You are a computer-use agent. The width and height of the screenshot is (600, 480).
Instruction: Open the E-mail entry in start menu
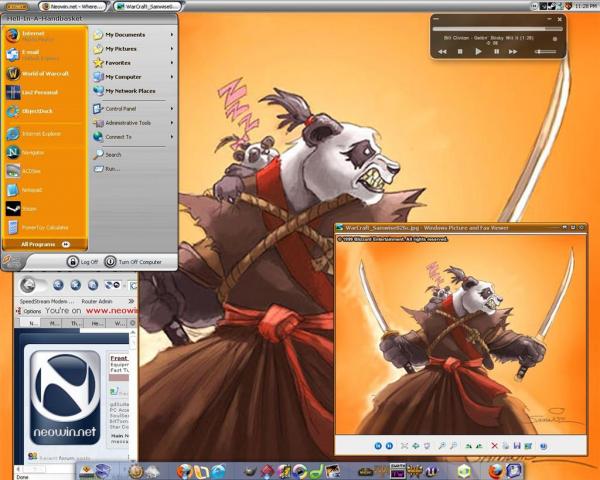(45, 55)
